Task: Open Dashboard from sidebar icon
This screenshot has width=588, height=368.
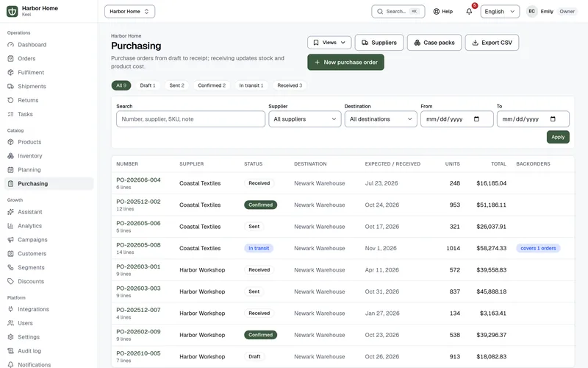Action: [x=10, y=45]
